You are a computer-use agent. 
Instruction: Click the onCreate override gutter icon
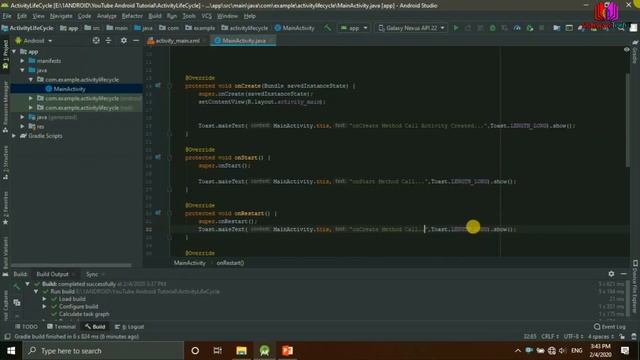tap(158, 86)
